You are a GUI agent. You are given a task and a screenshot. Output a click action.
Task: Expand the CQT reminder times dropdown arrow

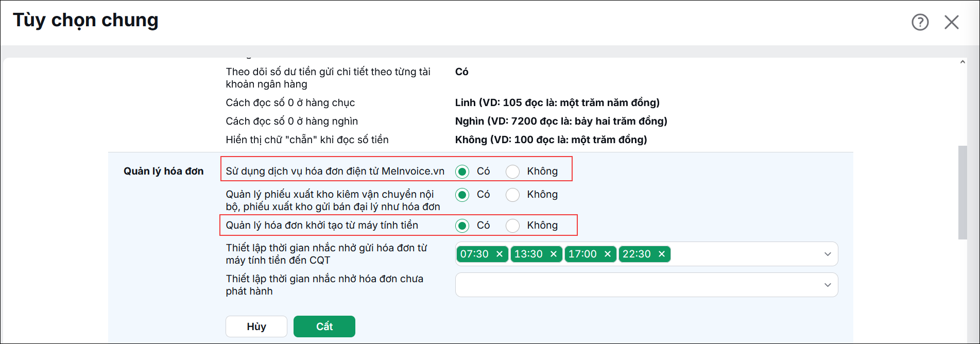(x=828, y=254)
